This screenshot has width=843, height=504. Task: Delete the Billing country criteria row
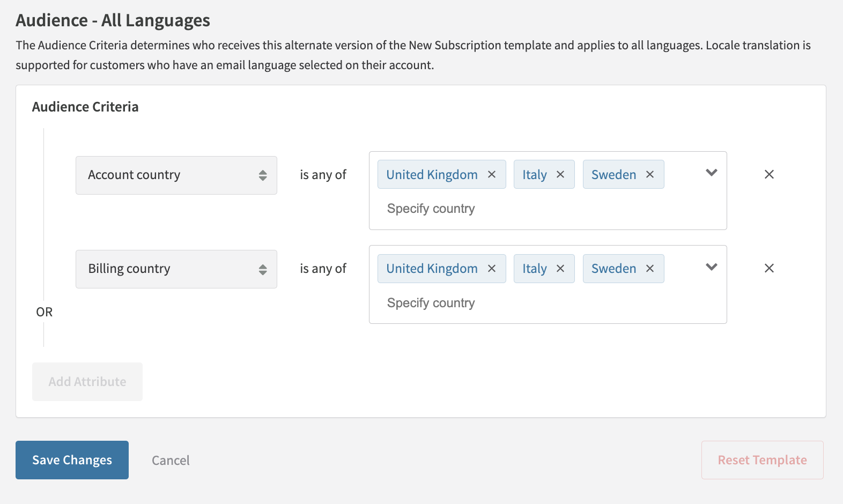pyautogui.click(x=769, y=268)
